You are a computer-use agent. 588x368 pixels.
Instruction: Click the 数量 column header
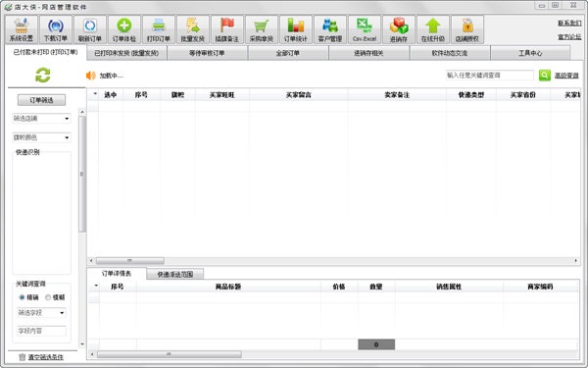[376, 287]
